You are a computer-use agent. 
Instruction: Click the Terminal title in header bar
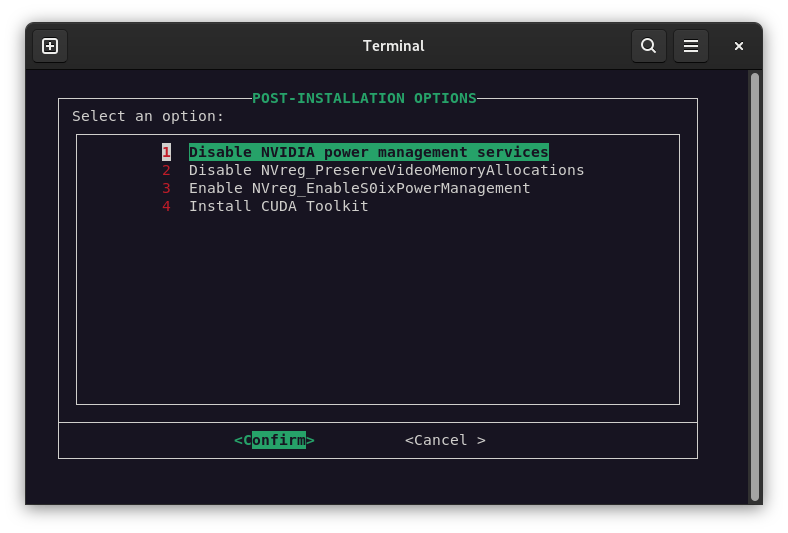pos(393,46)
